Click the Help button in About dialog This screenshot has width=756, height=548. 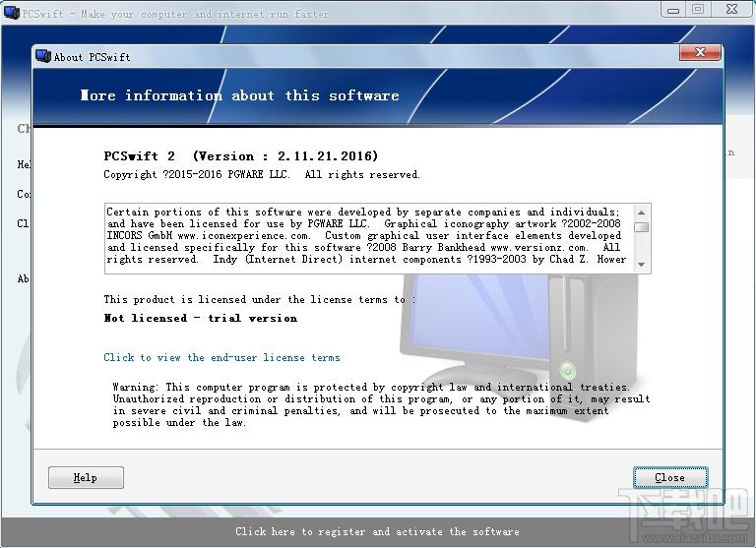pos(86,477)
